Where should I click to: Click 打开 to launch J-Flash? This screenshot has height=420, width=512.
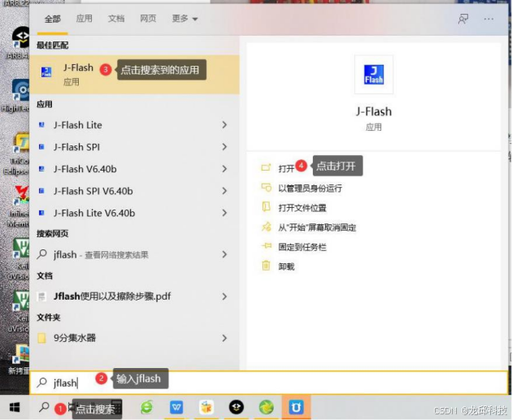pyautogui.click(x=286, y=168)
